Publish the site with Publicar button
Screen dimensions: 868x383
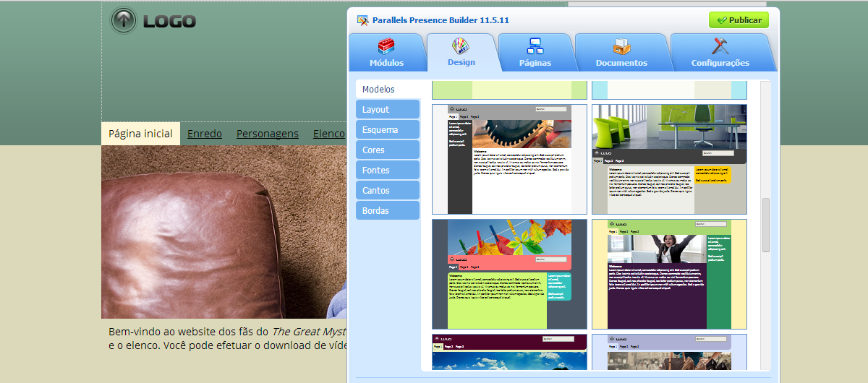pos(739,20)
